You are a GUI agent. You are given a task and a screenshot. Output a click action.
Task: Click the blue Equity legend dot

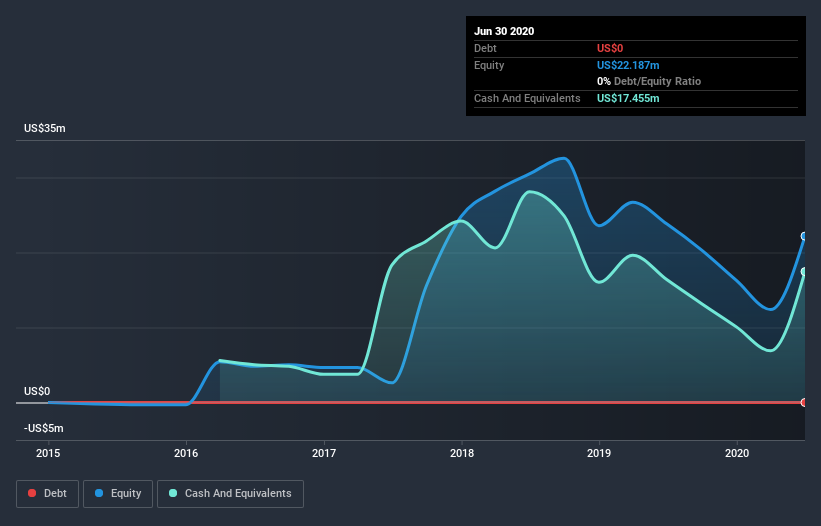tap(99, 493)
